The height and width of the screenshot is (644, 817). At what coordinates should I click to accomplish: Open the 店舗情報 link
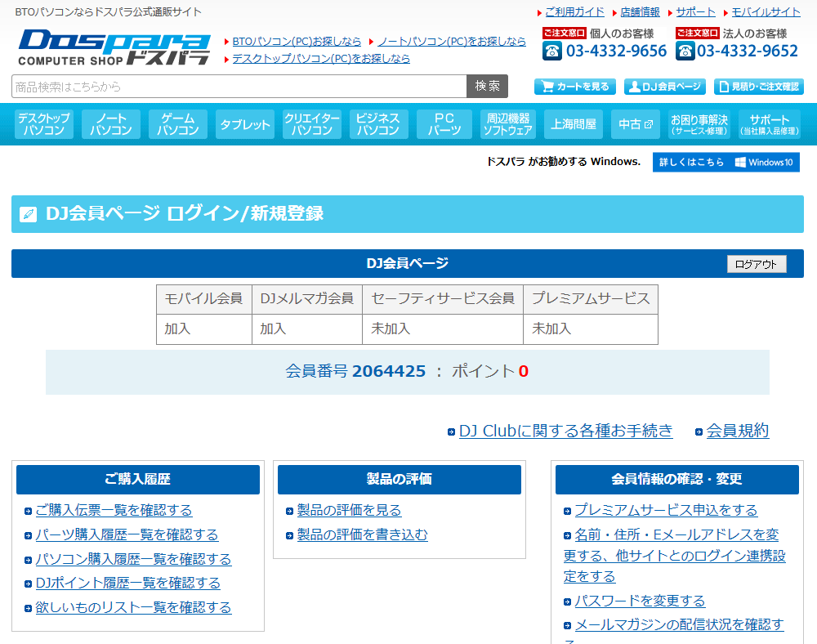[x=640, y=12]
